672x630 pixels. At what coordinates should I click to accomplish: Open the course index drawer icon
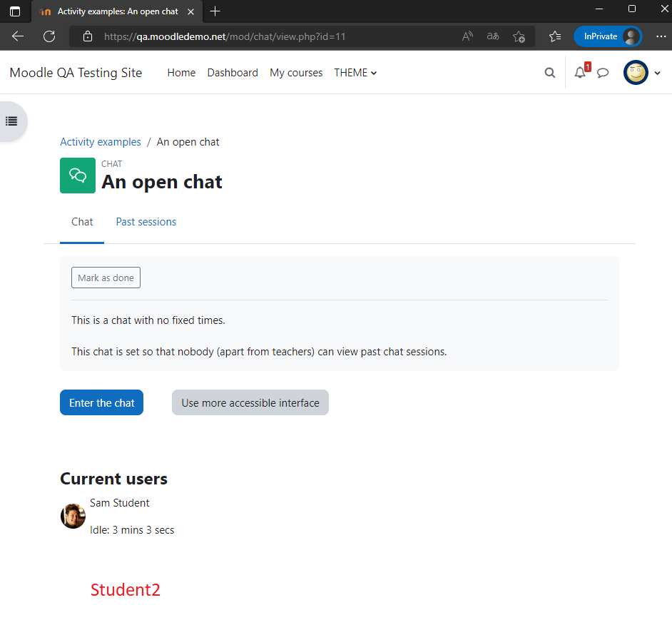[11, 121]
